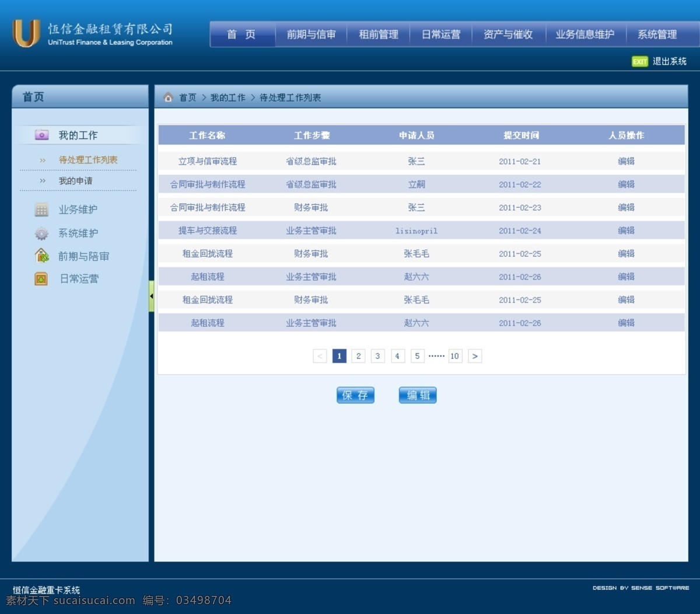Go to previous page with < button
Screen dimensions: 700x614
[x=320, y=356]
